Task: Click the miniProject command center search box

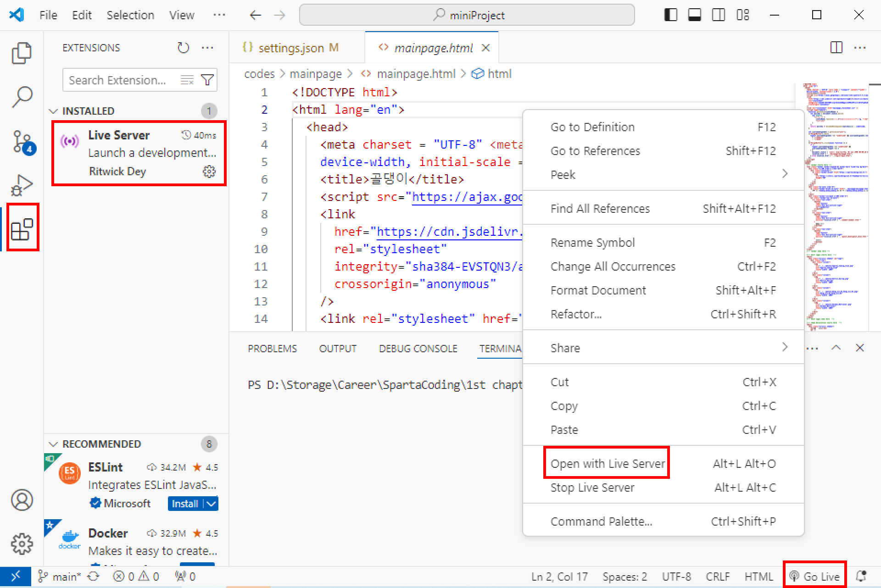Action: pyautogui.click(x=467, y=15)
